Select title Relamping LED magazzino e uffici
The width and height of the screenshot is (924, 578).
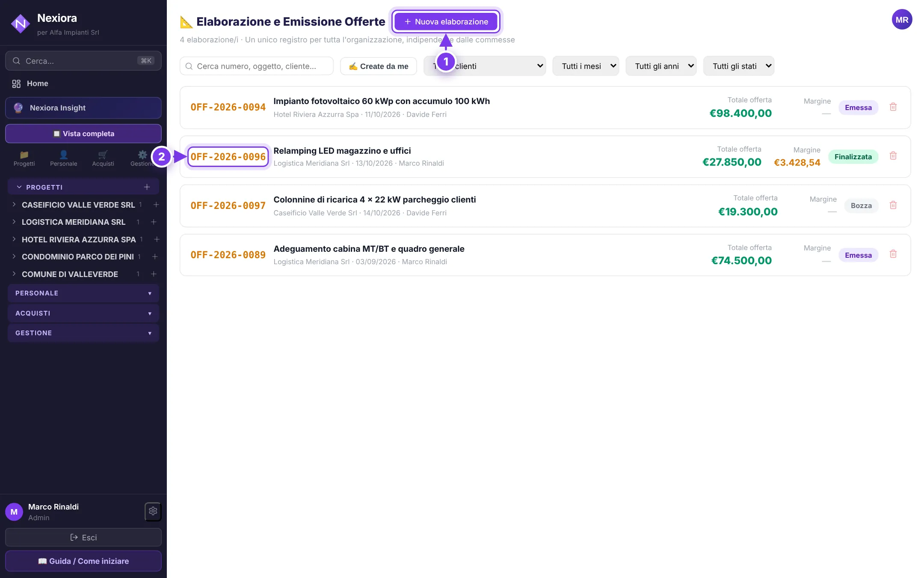tap(342, 151)
